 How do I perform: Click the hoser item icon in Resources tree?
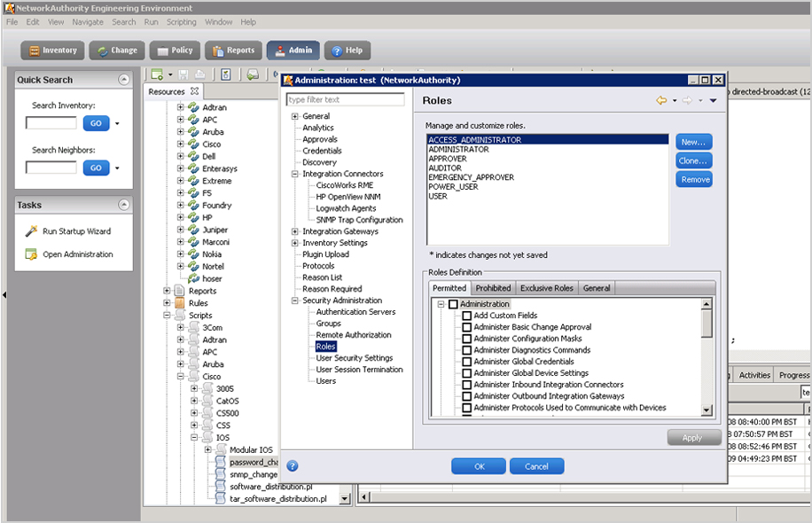tap(193, 278)
